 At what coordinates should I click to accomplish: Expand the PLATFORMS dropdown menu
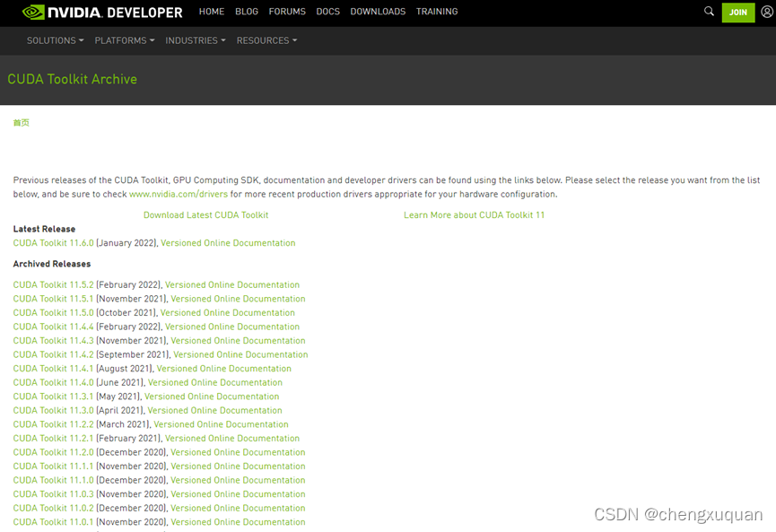[x=124, y=40]
